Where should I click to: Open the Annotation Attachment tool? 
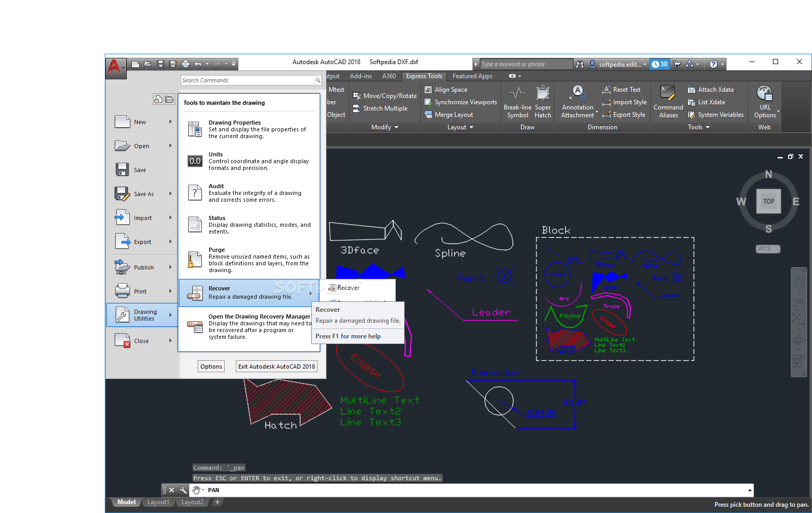[x=577, y=102]
